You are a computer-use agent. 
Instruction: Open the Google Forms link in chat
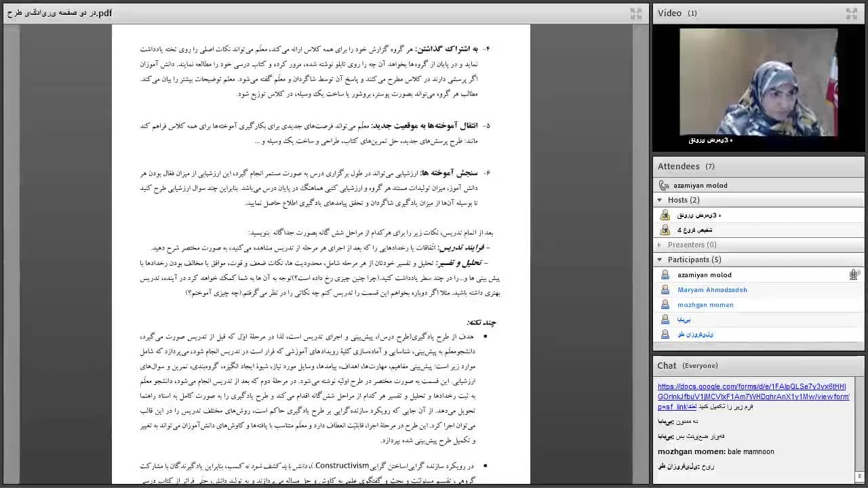click(753, 396)
